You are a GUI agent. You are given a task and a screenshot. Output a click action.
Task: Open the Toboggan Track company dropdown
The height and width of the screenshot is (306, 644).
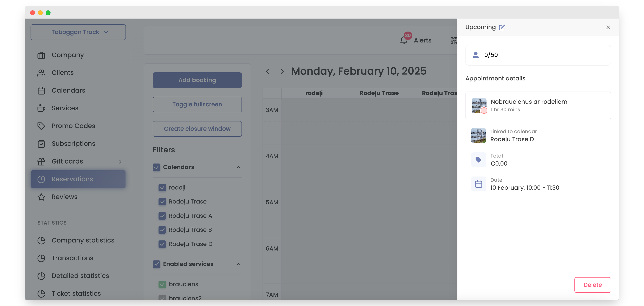coord(78,32)
